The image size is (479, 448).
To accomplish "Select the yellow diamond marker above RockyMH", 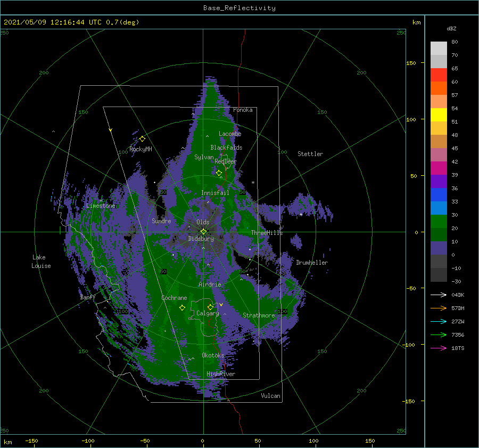I will tap(142, 139).
